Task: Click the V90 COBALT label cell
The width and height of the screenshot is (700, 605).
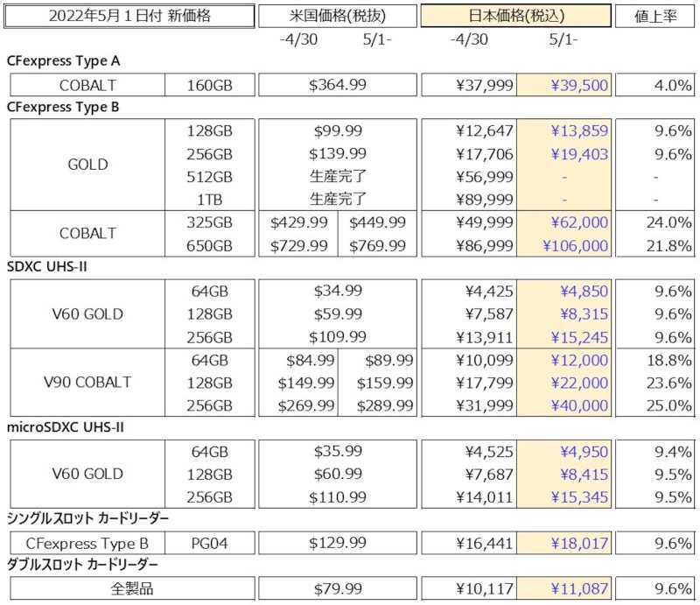Action: tap(86, 383)
